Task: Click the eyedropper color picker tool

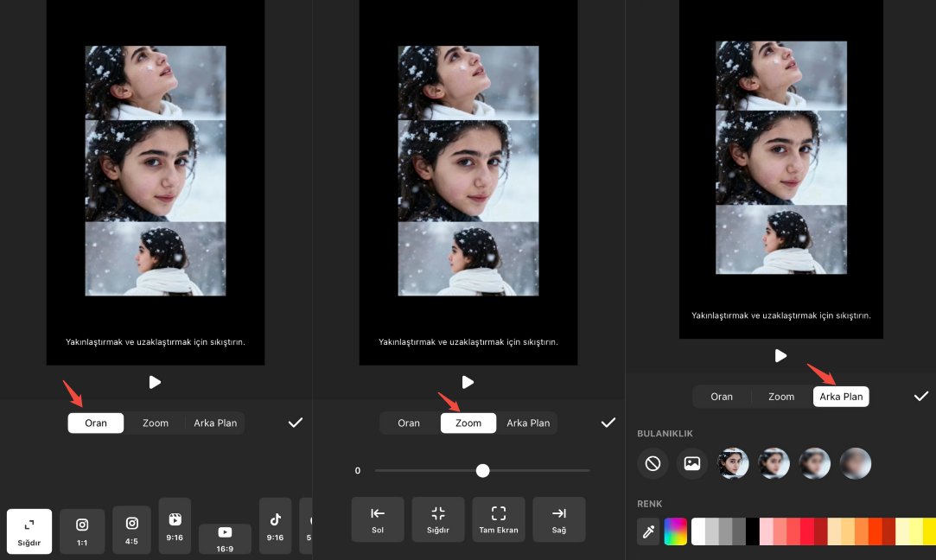Action: [x=648, y=531]
